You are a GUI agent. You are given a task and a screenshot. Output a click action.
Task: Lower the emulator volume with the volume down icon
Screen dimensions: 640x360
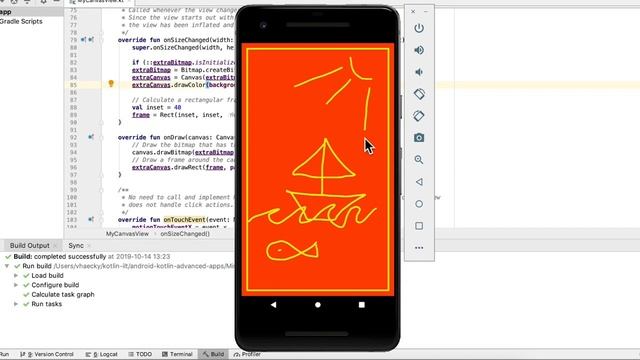pyautogui.click(x=419, y=72)
